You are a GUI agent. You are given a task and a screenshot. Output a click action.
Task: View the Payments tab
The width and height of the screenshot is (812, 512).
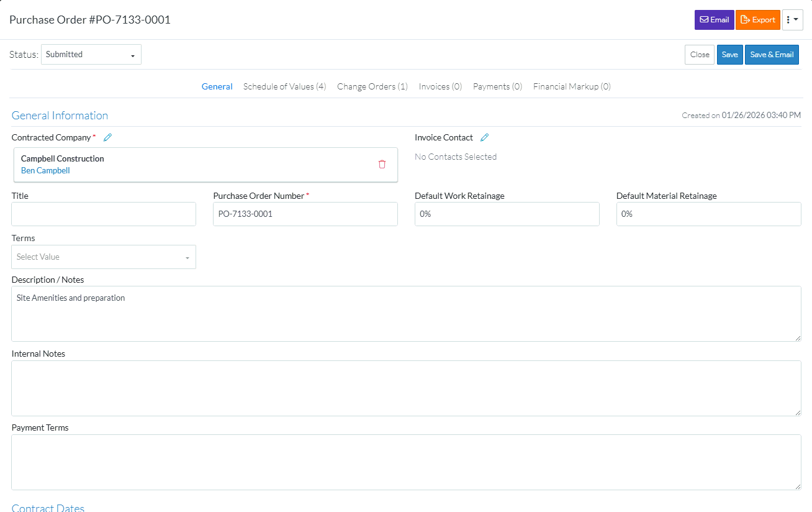point(497,86)
